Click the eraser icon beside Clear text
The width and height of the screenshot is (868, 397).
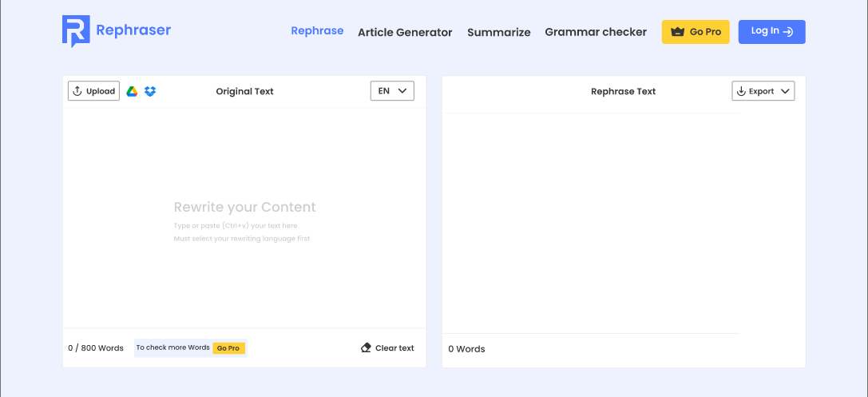click(x=367, y=348)
